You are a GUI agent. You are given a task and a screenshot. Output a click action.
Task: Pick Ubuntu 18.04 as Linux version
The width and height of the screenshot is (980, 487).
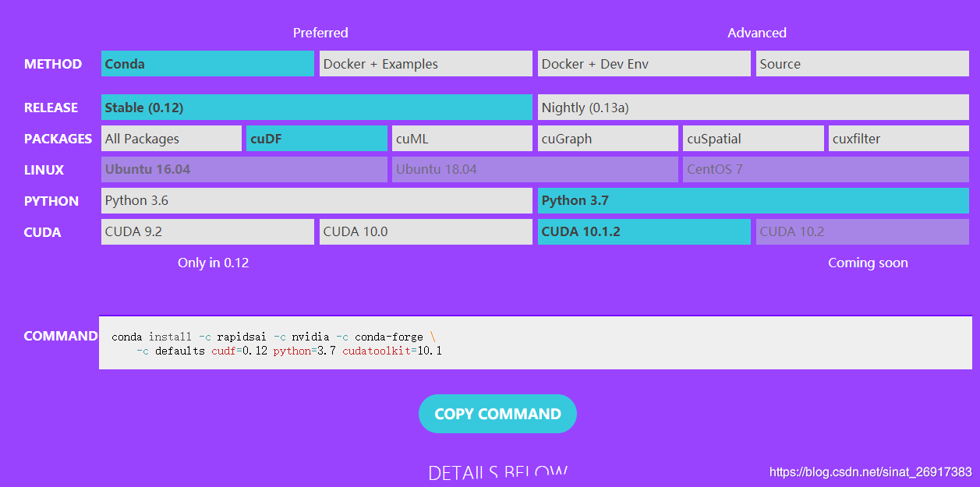[535, 169]
